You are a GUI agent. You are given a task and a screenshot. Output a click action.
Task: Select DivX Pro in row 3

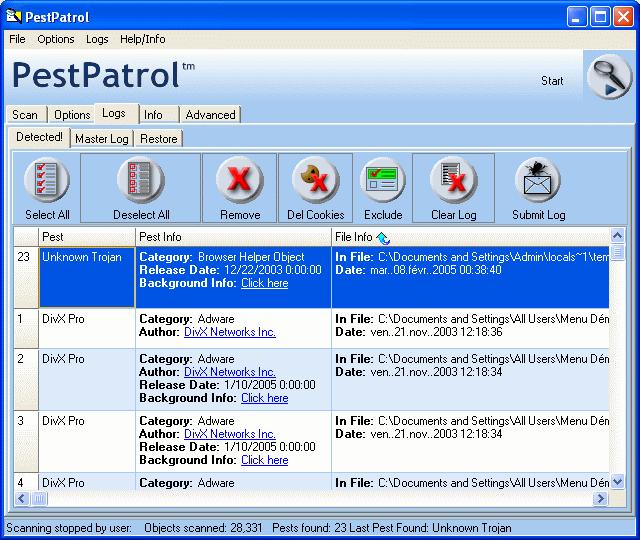click(x=63, y=421)
